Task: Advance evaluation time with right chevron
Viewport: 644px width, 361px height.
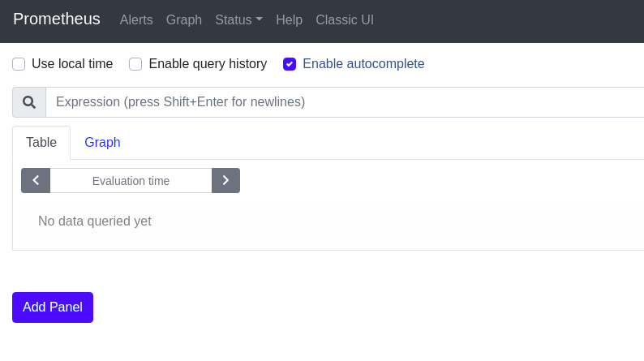Action: [225, 181]
